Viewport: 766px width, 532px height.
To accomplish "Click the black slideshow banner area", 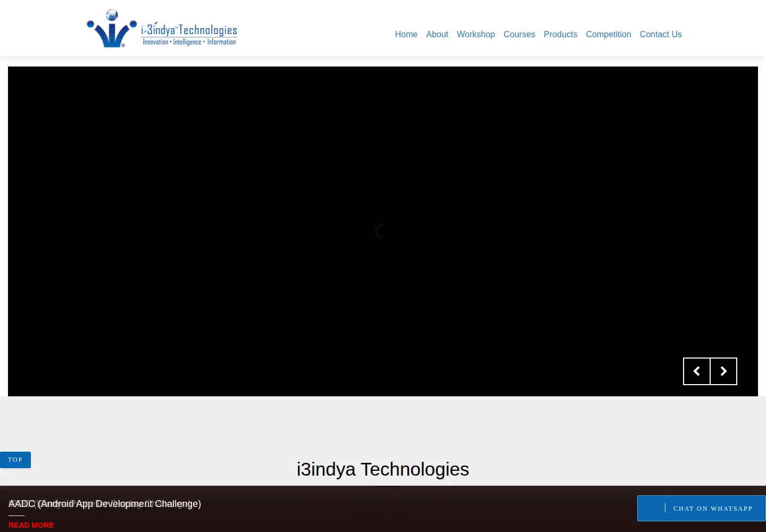I will [x=383, y=231].
